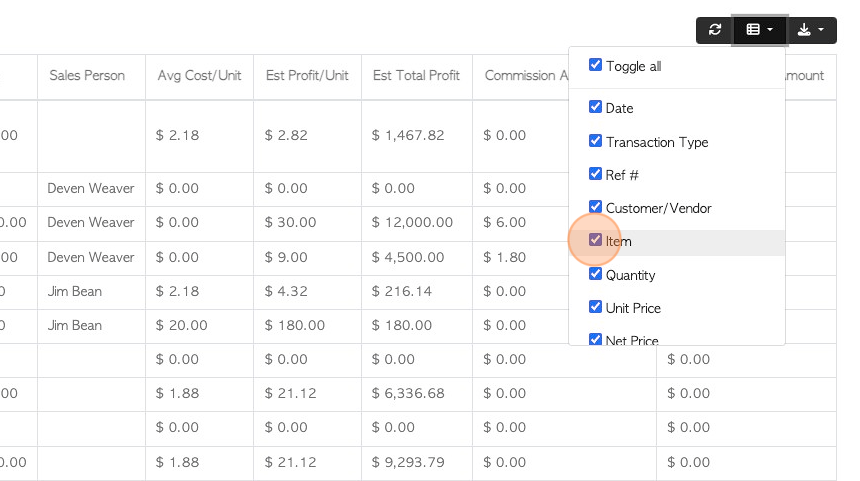
Task: Uncheck the Ref # column checkbox
Action: pyautogui.click(x=595, y=174)
